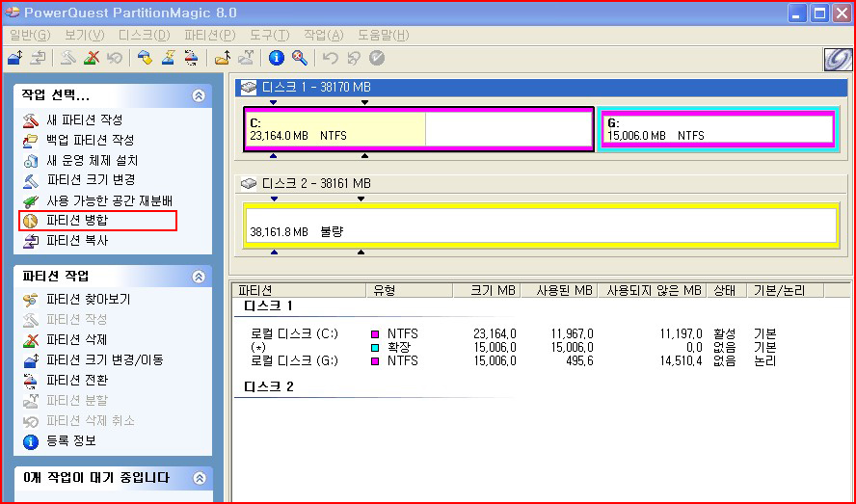Click the cyan 확장 type color swatch

coord(375,348)
